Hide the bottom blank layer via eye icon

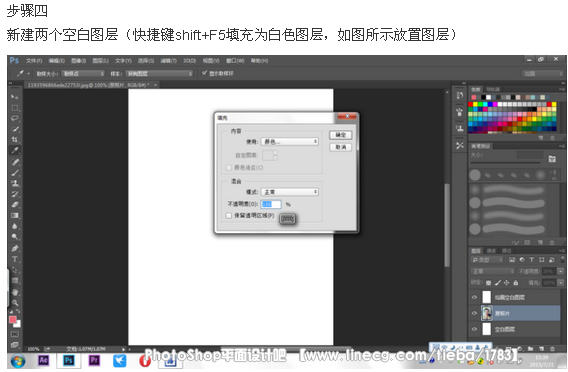click(474, 329)
